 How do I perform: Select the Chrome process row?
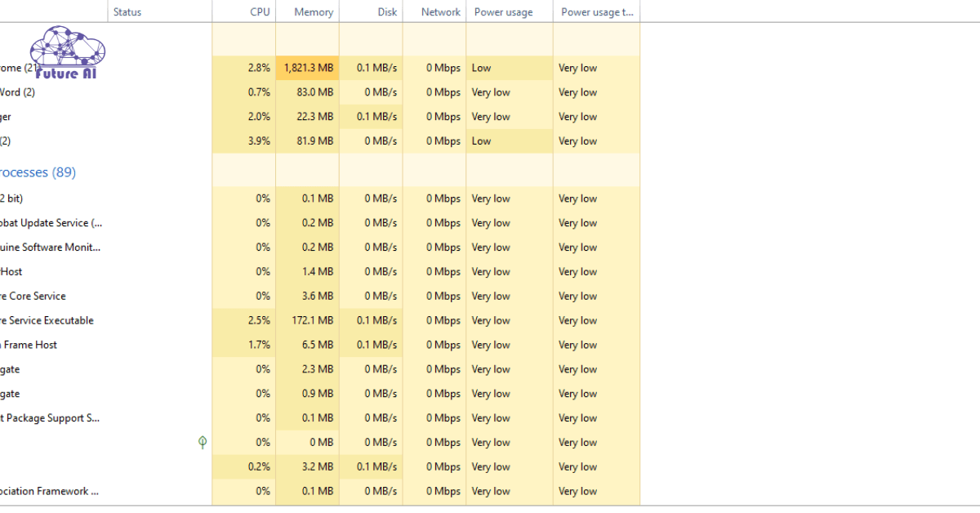point(16,69)
